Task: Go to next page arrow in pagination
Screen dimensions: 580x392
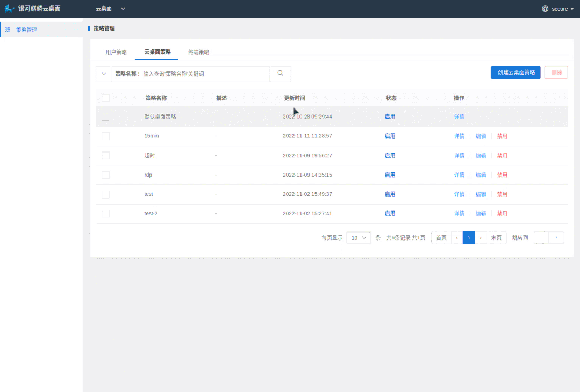Action: 481,237
